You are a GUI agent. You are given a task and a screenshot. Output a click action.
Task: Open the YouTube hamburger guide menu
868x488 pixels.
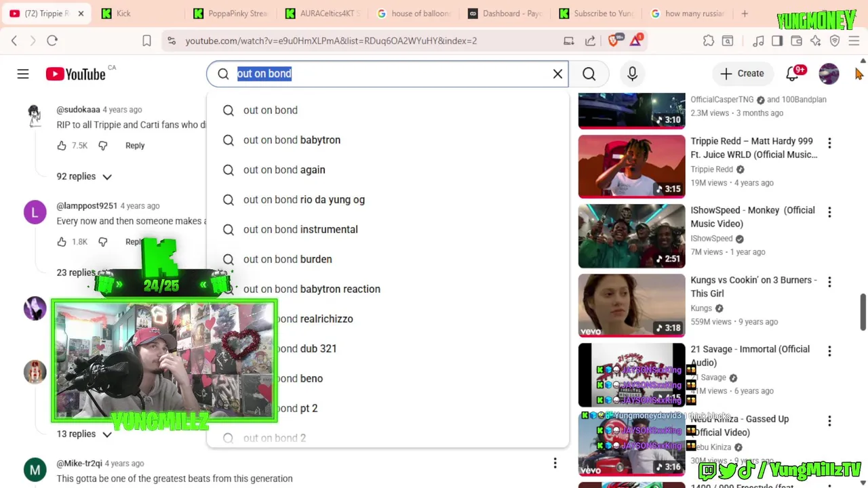[23, 74]
